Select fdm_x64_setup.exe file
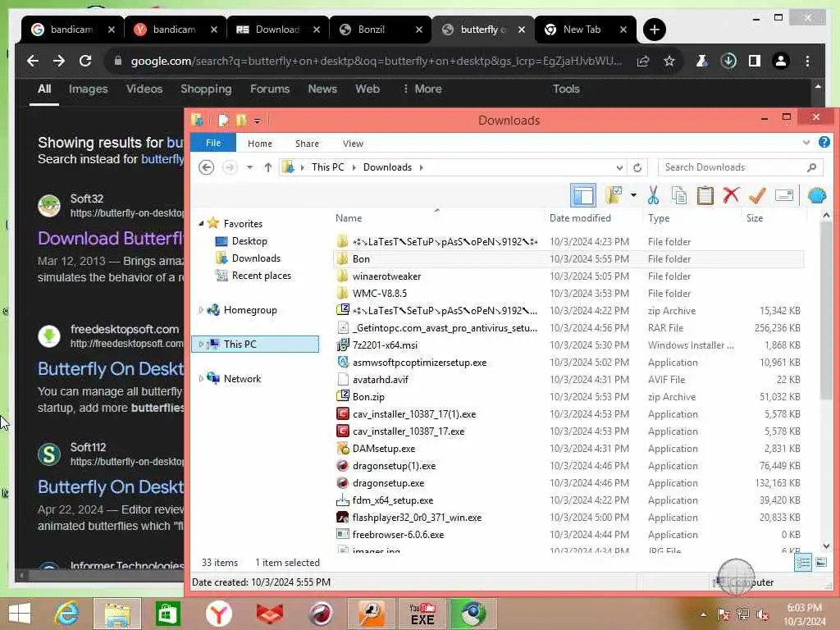 (x=393, y=500)
